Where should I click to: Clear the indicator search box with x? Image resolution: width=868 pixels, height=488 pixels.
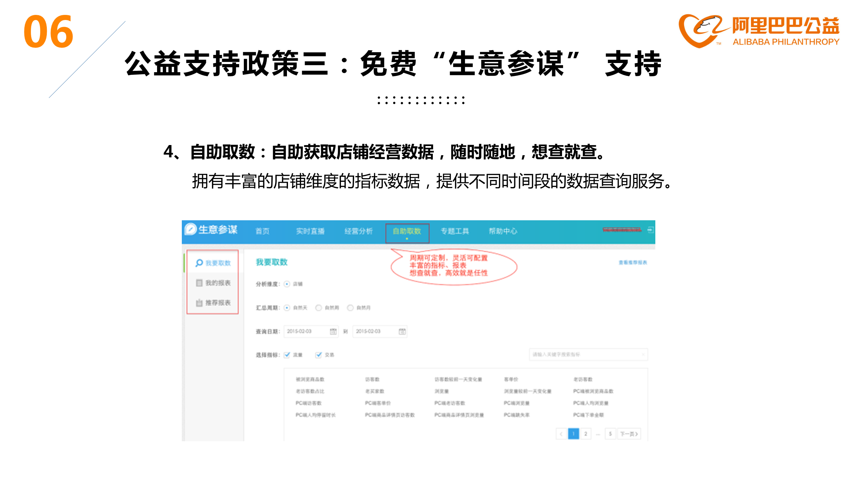(x=643, y=354)
